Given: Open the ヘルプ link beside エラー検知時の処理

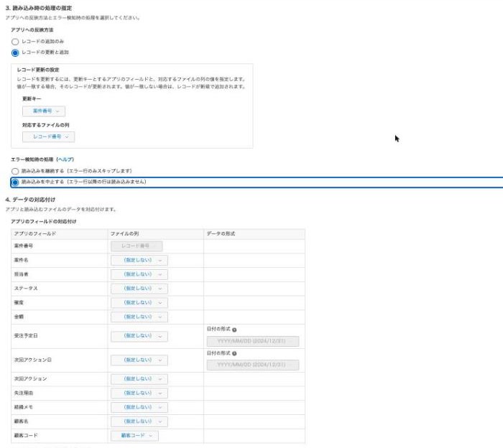Looking at the screenshot, I should [x=65, y=159].
